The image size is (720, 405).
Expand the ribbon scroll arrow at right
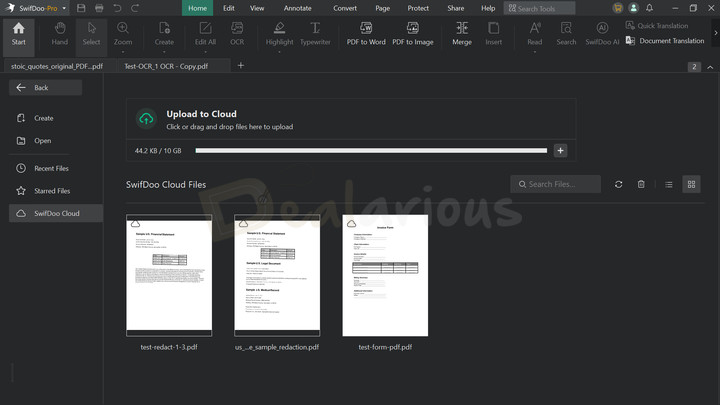(715, 33)
